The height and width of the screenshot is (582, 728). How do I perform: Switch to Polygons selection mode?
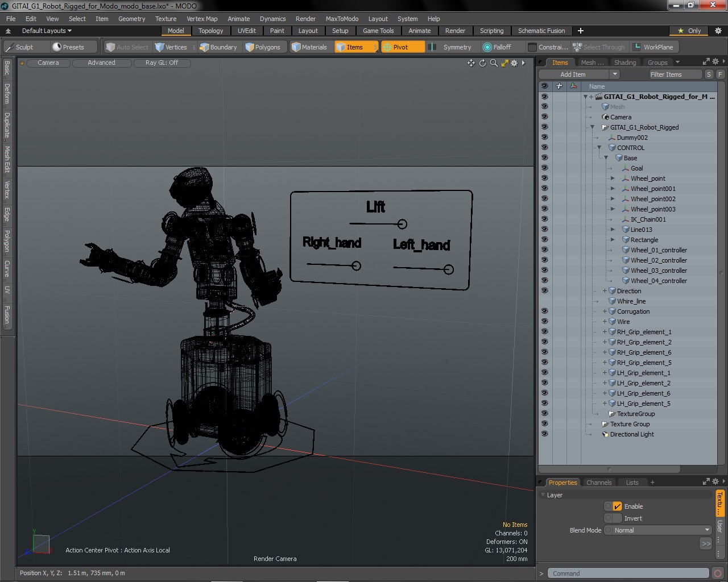click(x=263, y=47)
